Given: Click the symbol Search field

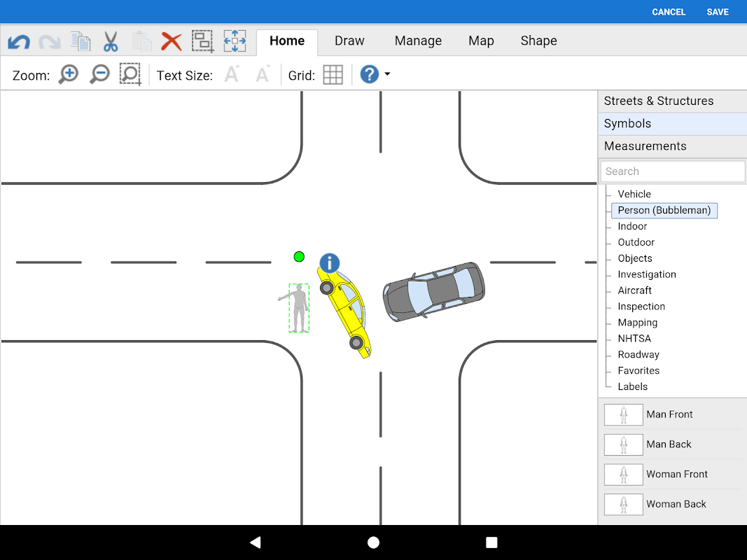Looking at the screenshot, I should coord(672,171).
